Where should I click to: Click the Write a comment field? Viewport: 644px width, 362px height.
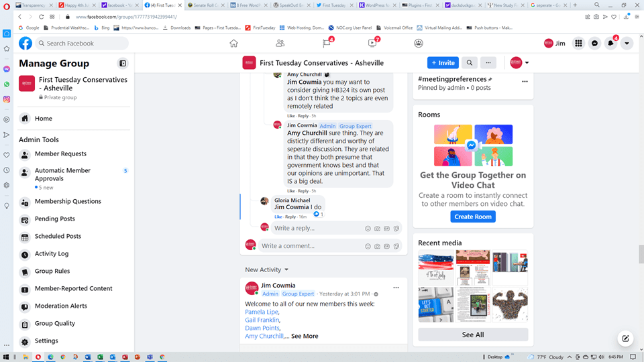pos(311,246)
